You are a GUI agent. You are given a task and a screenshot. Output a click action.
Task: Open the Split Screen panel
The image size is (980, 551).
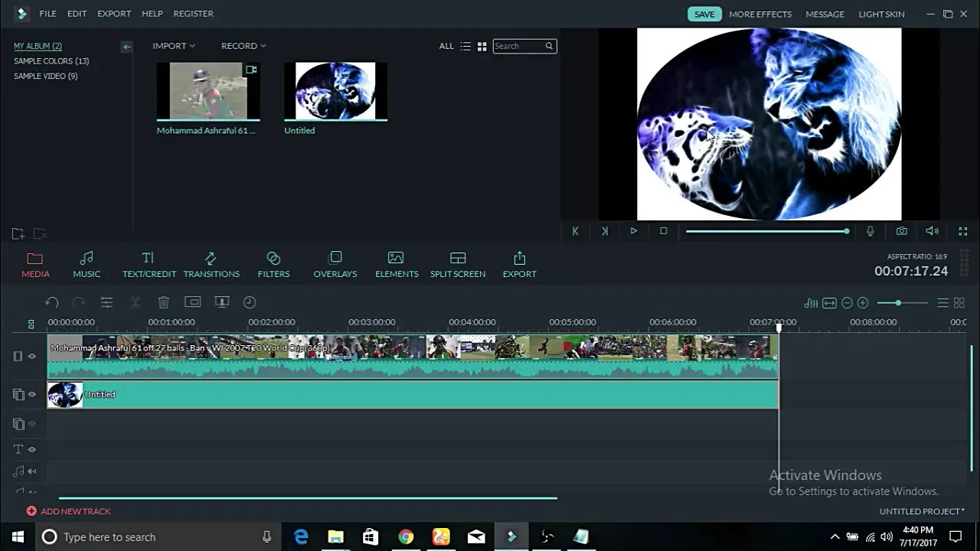click(x=457, y=265)
